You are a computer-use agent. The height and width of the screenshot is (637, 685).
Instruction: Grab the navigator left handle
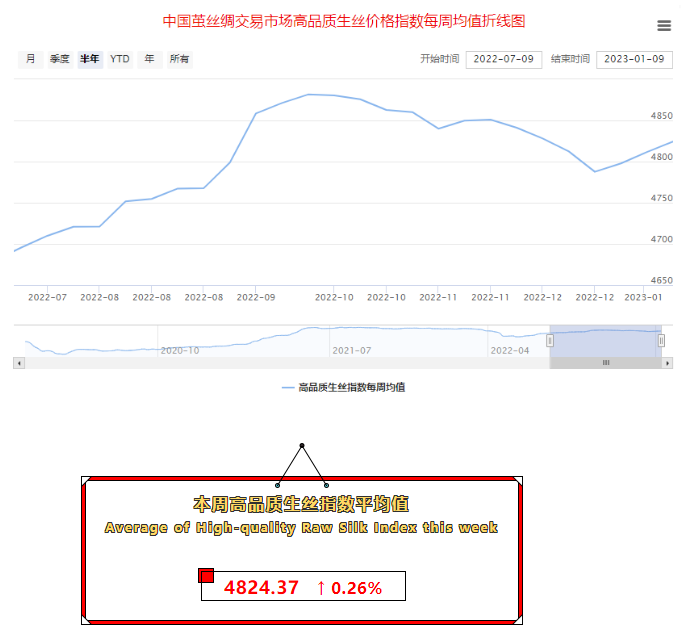point(550,341)
